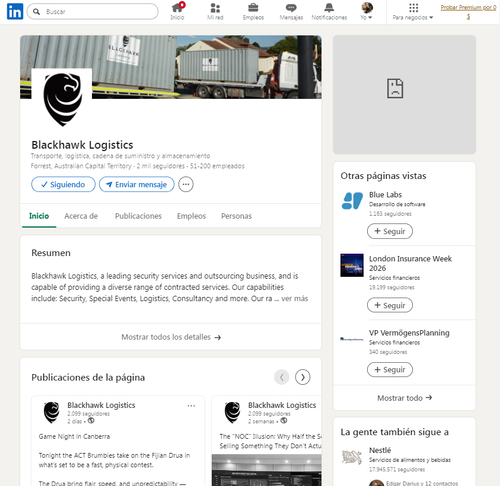
Task: Click Enviar mensaje button
Action: [x=137, y=184]
